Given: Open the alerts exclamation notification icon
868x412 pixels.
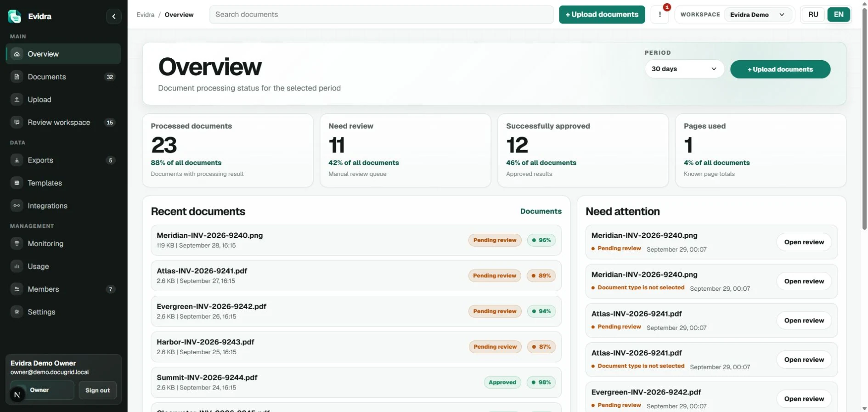Looking at the screenshot, I should (x=660, y=15).
